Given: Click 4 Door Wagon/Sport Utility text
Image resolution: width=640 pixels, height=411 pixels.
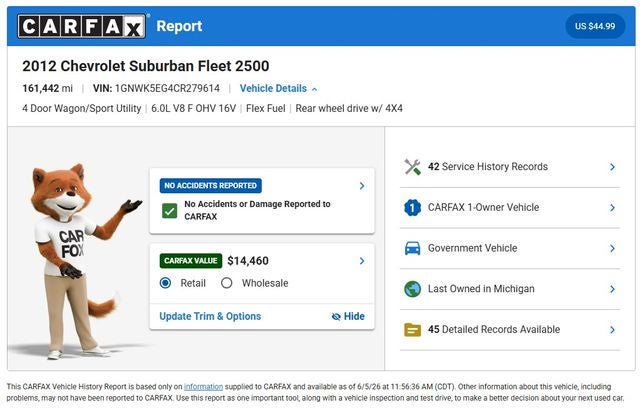Looking at the screenshot, I should (82, 109).
